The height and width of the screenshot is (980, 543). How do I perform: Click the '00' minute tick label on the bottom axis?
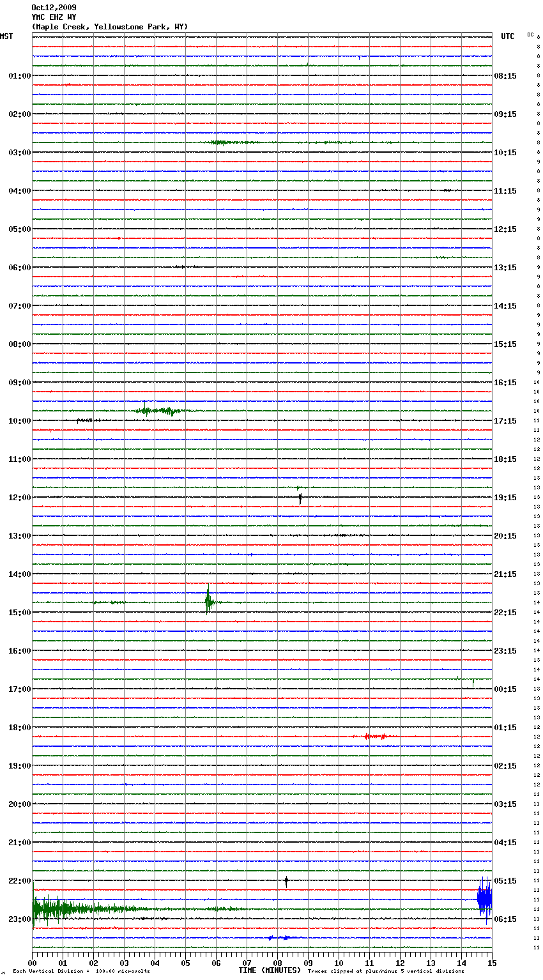(x=32, y=963)
